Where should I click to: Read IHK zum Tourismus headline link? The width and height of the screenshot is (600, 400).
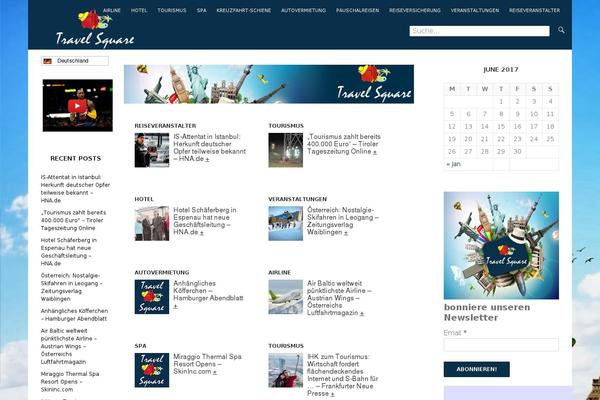tap(342, 375)
